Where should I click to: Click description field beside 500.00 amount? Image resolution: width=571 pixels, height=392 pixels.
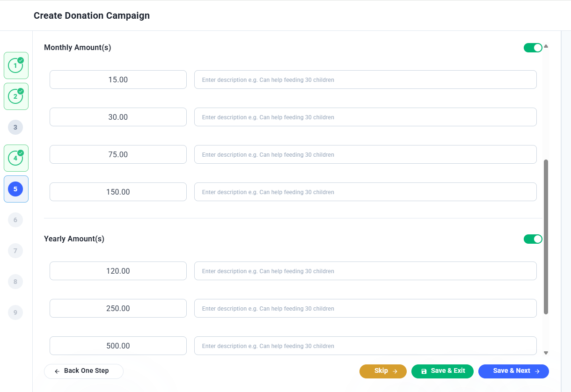pos(366,346)
